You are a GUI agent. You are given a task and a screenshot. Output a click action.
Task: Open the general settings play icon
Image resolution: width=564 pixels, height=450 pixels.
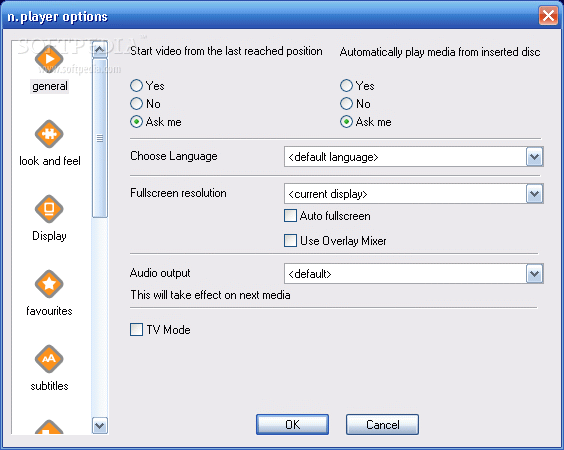[49, 59]
